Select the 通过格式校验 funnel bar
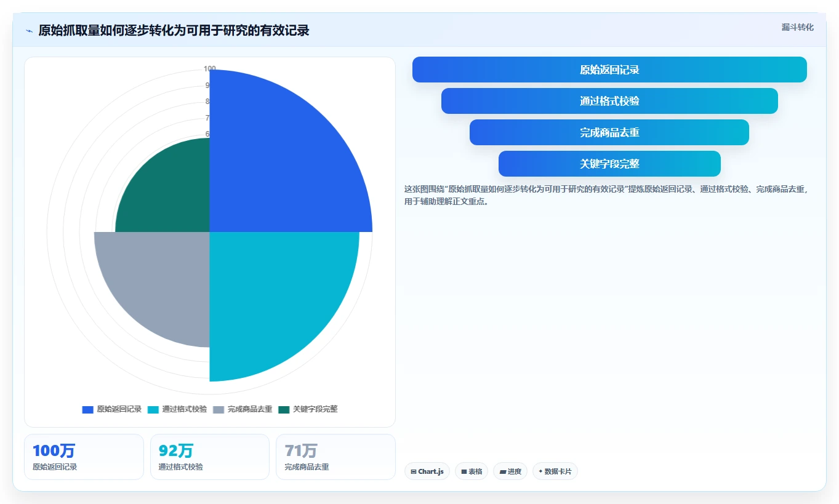Image resolution: width=839 pixels, height=504 pixels. click(609, 101)
